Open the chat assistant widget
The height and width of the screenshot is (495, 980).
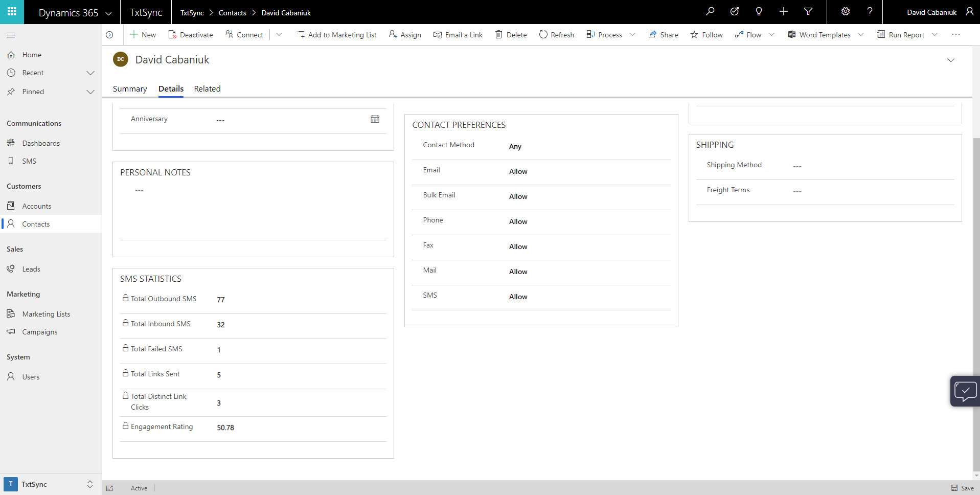coord(965,392)
